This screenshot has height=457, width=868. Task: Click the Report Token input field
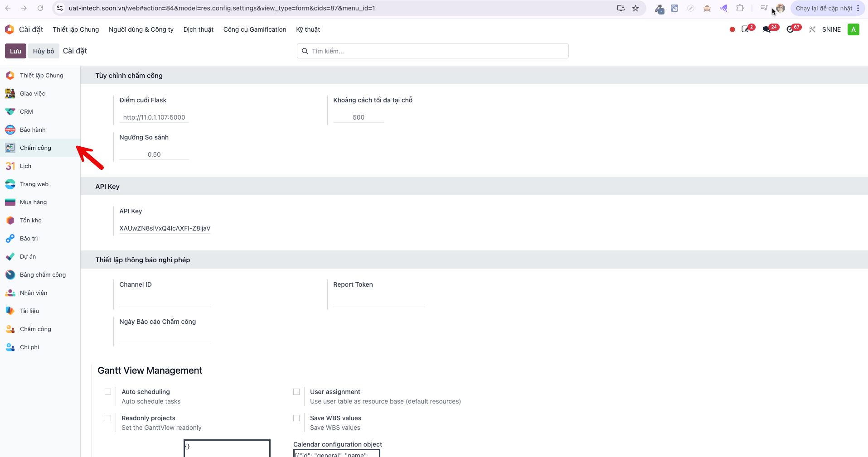[379, 301]
